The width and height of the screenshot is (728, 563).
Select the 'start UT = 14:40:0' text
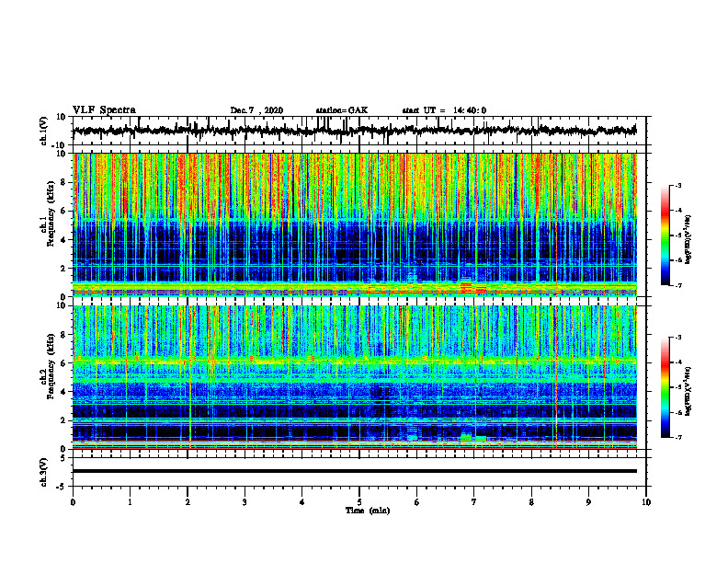[444, 110]
